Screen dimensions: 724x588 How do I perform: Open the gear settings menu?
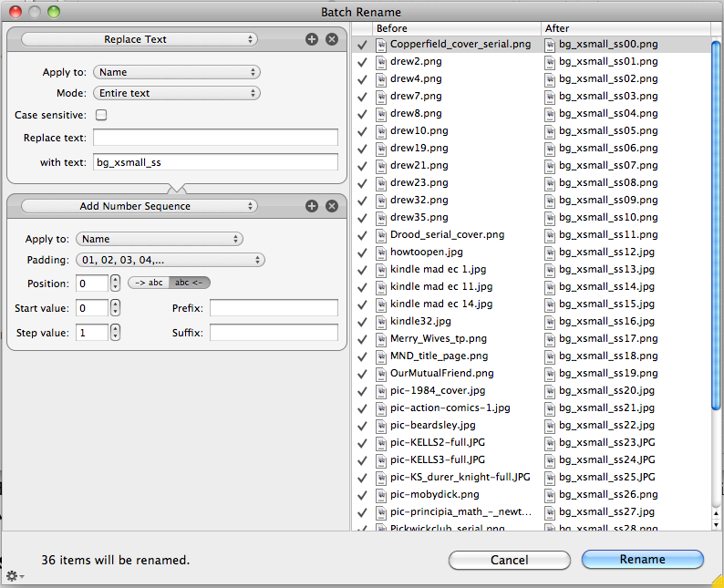[x=14, y=575]
